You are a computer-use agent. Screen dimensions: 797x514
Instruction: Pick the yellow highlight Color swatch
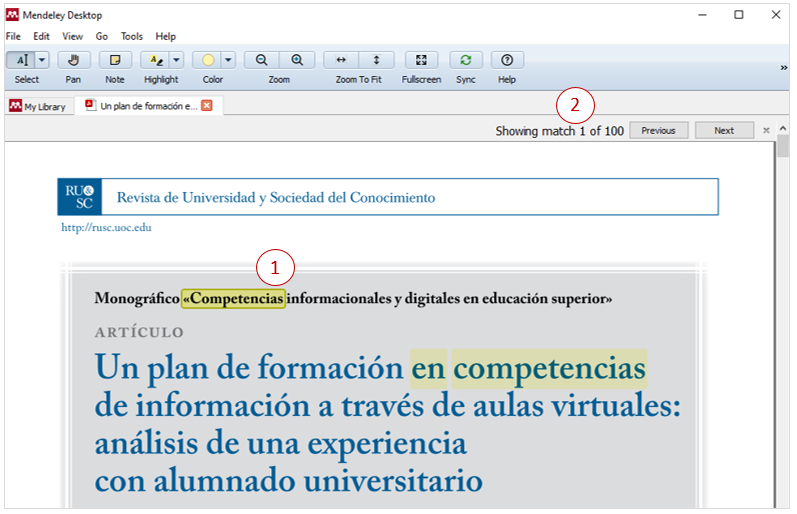click(207, 60)
